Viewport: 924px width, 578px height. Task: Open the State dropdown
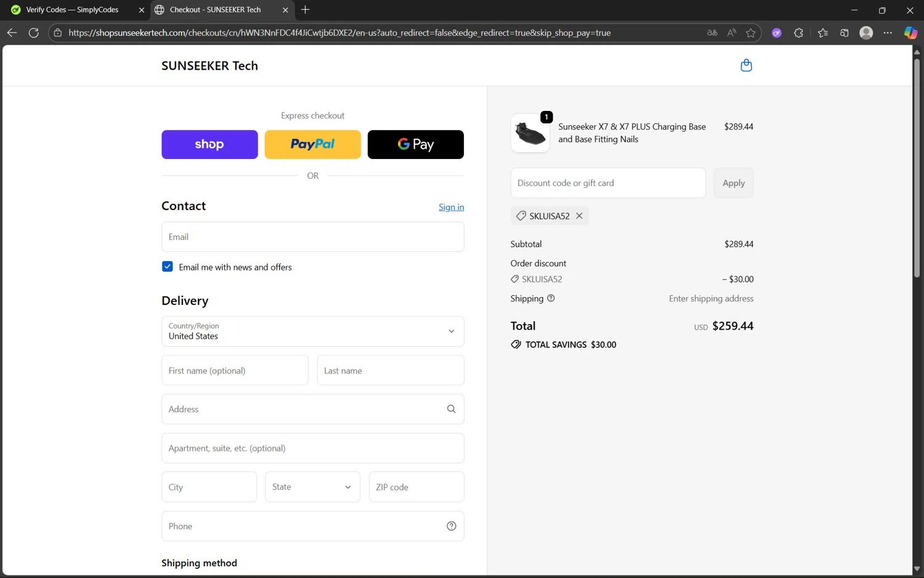[313, 487]
